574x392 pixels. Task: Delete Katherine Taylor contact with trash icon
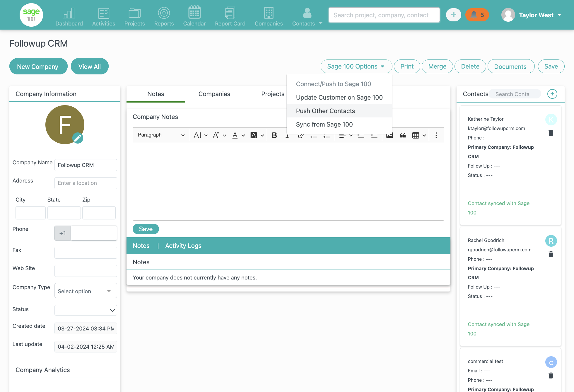551,133
